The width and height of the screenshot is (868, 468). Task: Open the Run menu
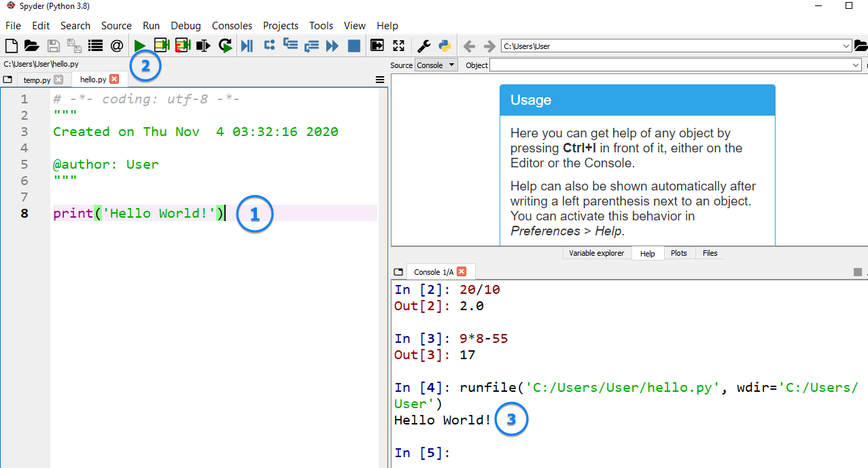click(151, 26)
